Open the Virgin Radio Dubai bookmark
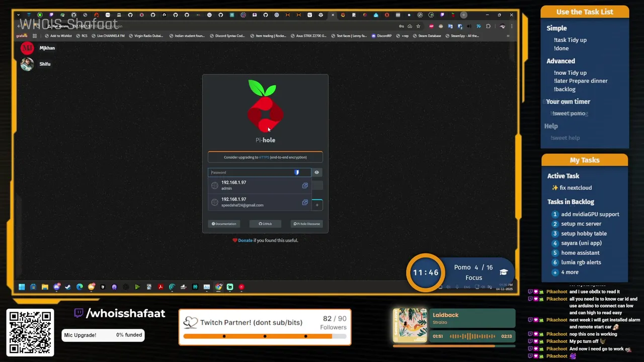 click(146, 36)
